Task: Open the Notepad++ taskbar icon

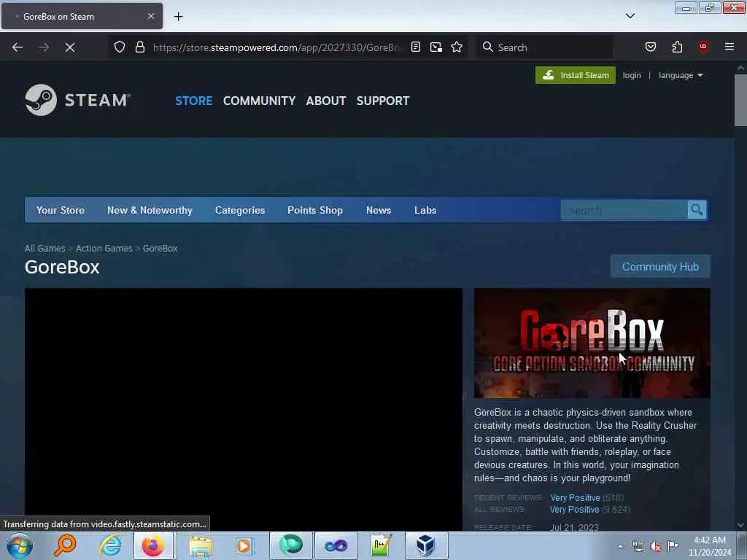Action: tap(381, 545)
